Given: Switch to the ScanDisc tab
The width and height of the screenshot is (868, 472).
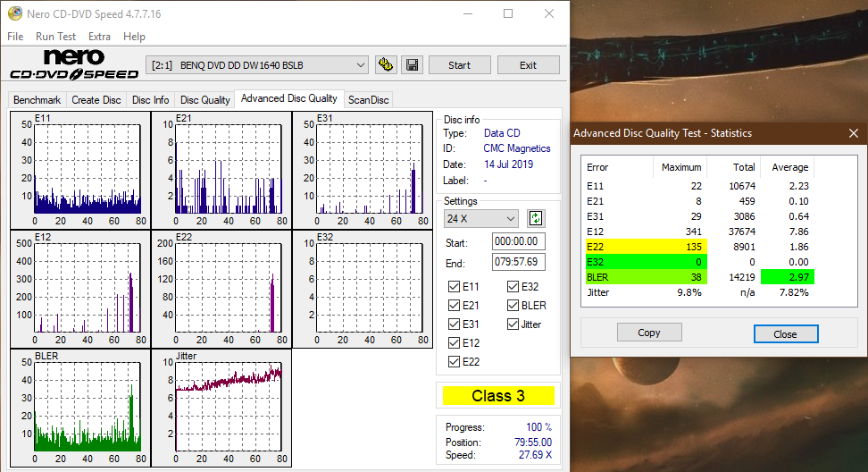Looking at the screenshot, I should pyautogui.click(x=369, y=100).
